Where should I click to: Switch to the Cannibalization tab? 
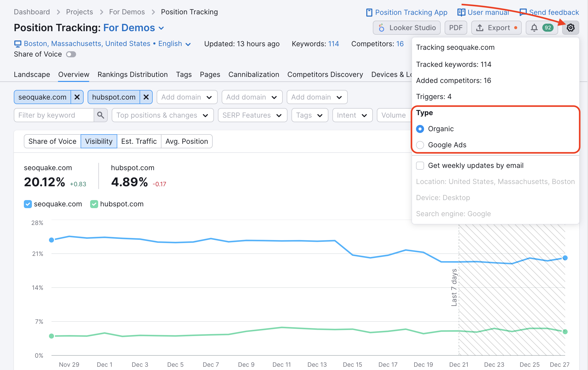pyautogui.click(x=254, y=74)
